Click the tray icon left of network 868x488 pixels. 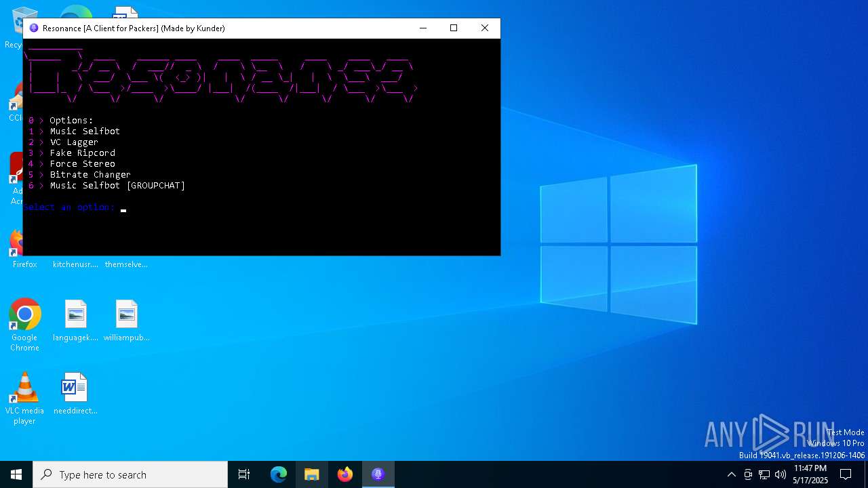[748, 474]
